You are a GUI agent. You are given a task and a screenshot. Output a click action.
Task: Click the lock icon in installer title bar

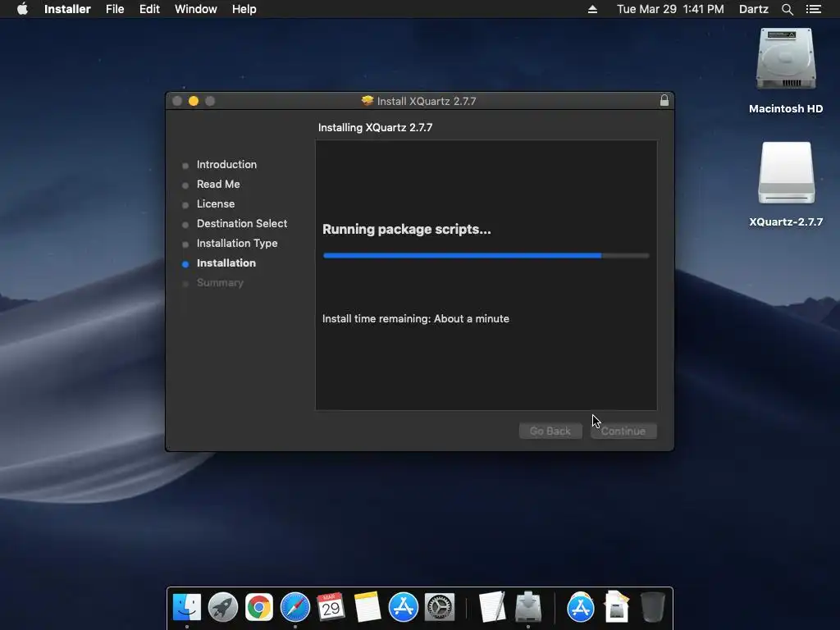click(x=664, y=101)
